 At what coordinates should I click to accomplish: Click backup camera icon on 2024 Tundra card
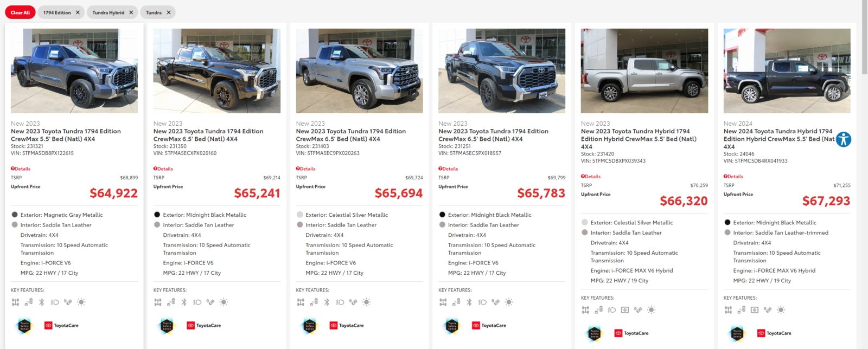coord(754,310)
